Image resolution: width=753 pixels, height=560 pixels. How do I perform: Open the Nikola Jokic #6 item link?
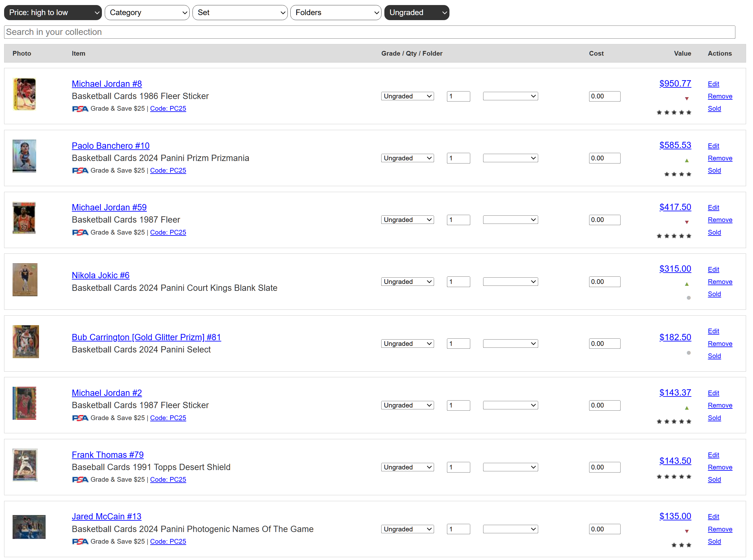coord(100,275)
